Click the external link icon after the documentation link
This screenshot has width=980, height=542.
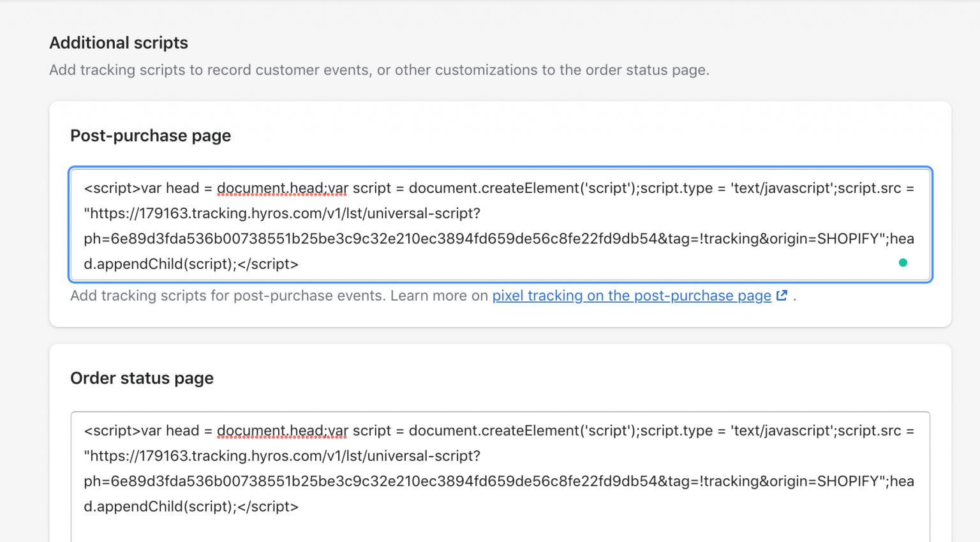[x=782, y=296]
